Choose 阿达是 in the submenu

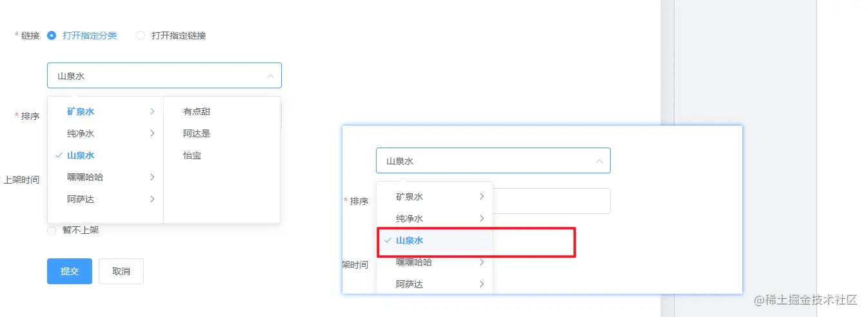pyautogui.click(x=196, y=133)
